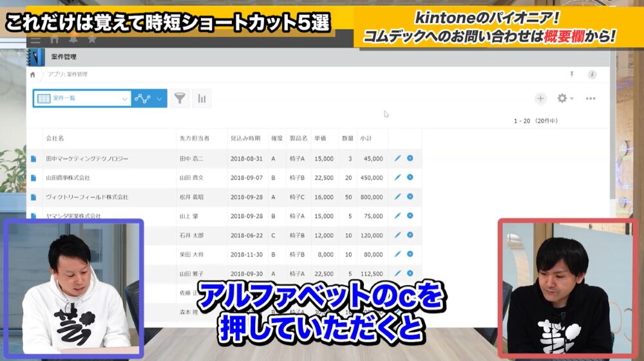Edit the 石井 太郎 row
This screenshot has height=361, width=644.
397,235
